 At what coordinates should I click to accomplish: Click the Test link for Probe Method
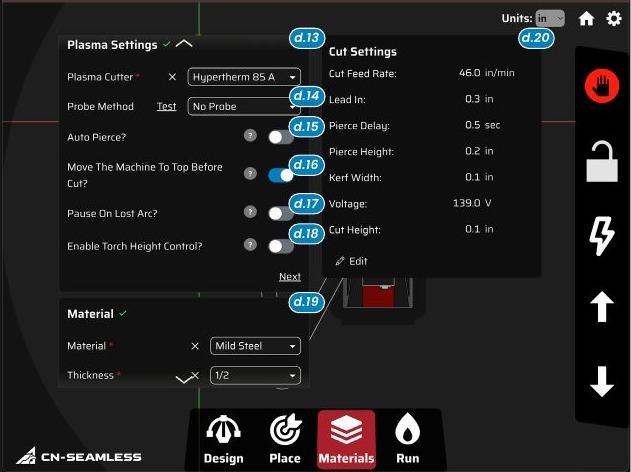pos(166,106)
